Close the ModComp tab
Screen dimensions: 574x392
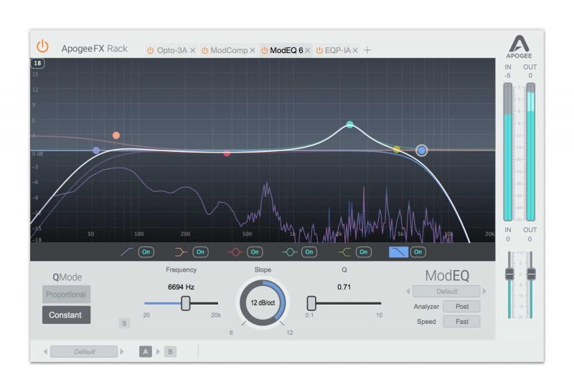pos(253,50)
